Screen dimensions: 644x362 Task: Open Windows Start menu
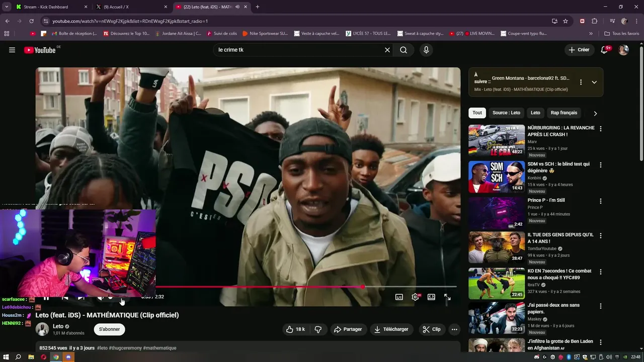point(6,357)
